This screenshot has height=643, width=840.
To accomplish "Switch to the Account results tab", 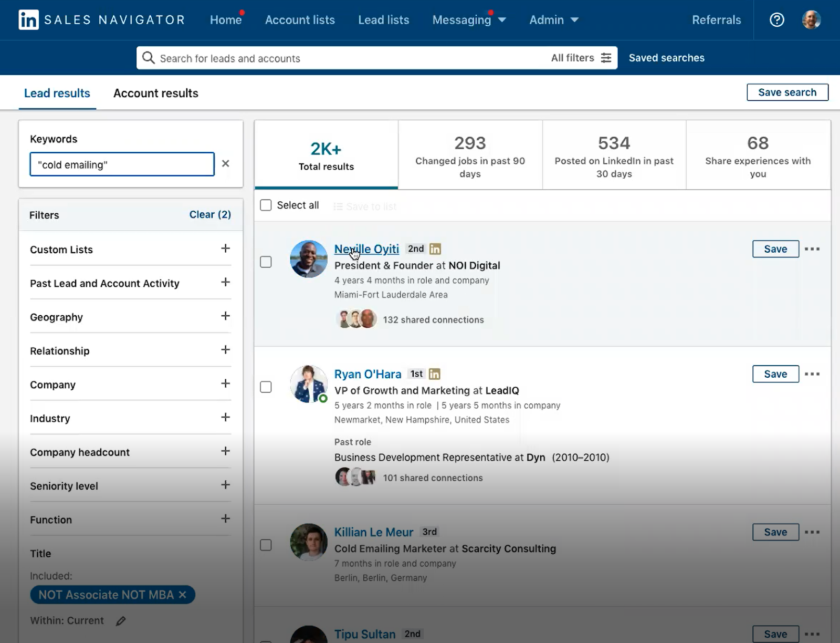I will [x=156, y=93].
